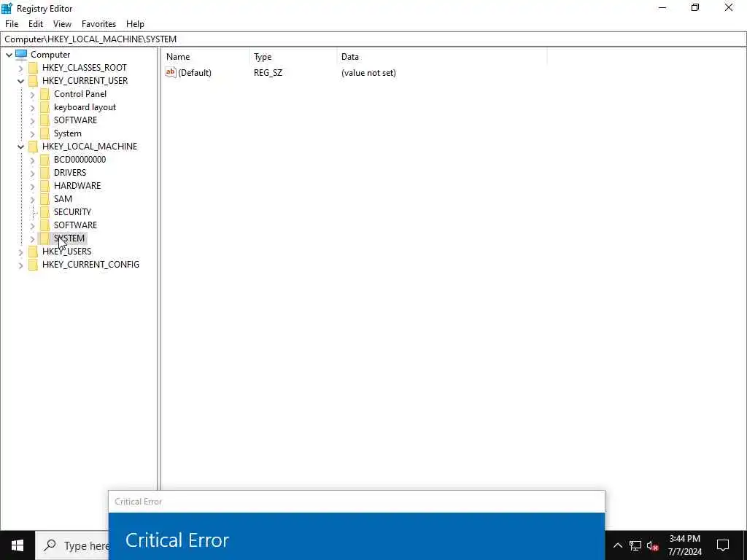Click the HKEY_USERS folder icon

click(33, 252)
